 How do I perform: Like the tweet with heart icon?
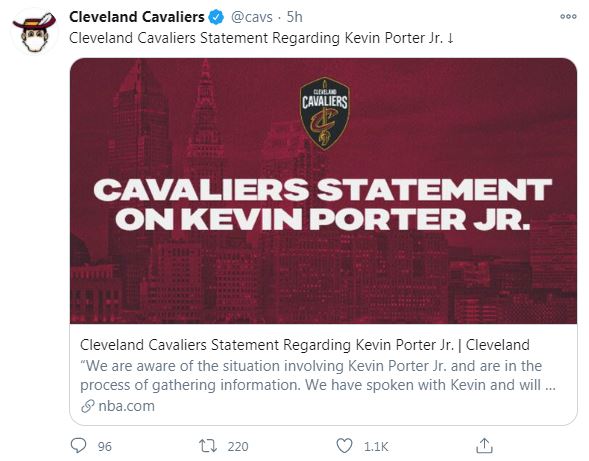point(344,446)
